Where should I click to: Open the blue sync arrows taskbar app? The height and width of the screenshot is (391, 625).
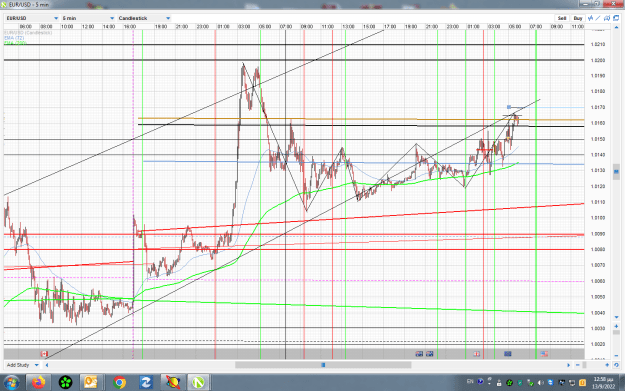146,383
